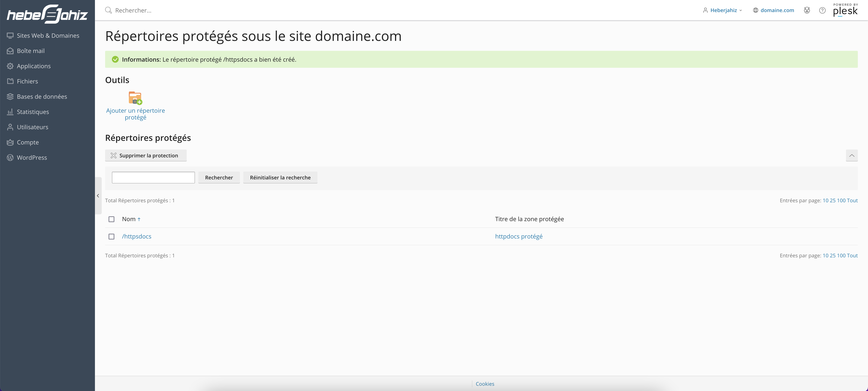Open WordPress section

pyautogui.click(x=32, y=158)
